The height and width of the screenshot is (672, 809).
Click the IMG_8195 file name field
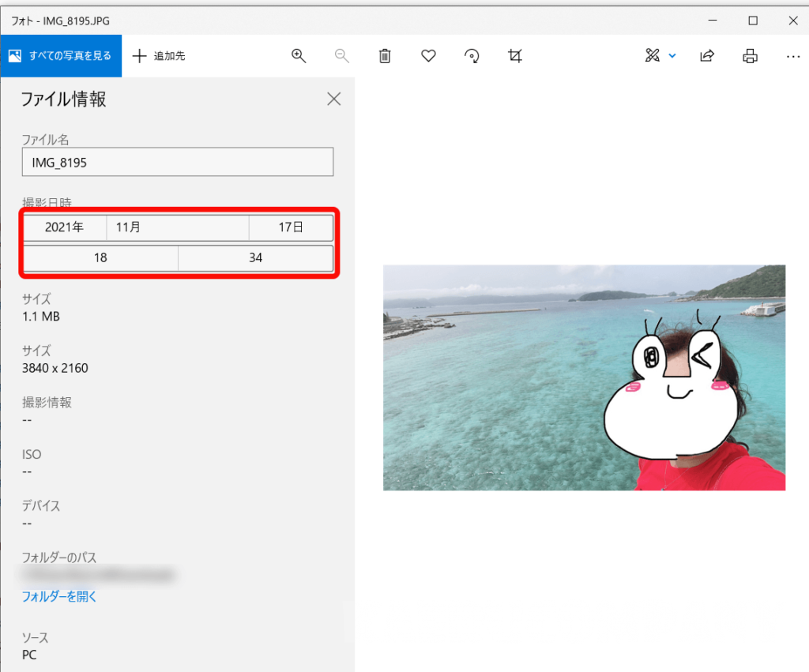[x=178, y=162]
